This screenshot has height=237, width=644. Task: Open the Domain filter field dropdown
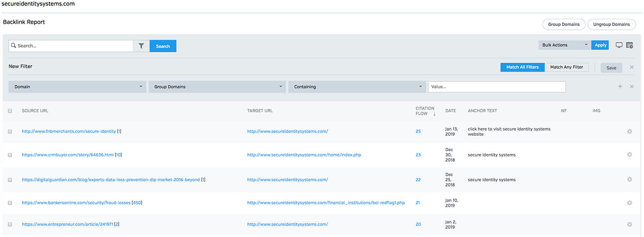tap(77, 86)
